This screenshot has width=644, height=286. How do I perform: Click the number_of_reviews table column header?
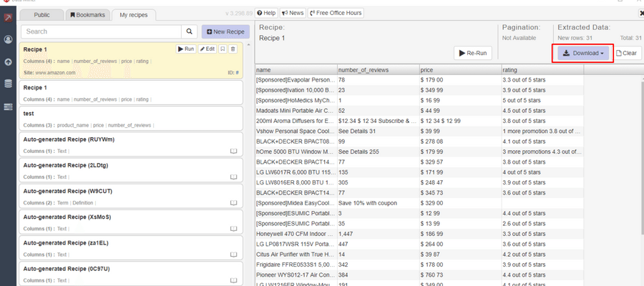(379, 70)
